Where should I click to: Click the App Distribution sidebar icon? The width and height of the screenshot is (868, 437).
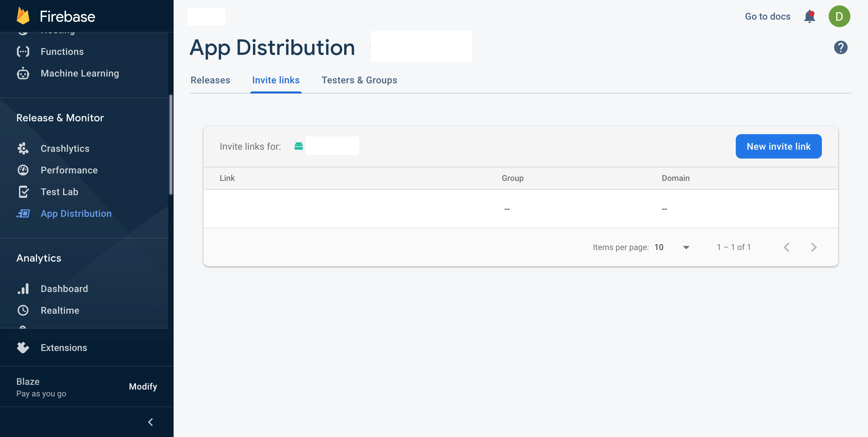tap(23, 213)
